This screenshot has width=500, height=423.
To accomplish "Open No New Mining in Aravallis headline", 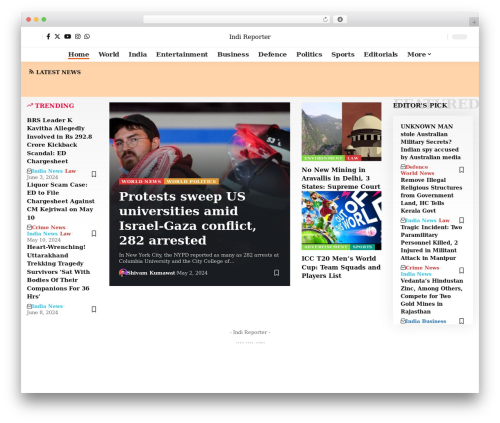I will pyautogui.click(x=341, y=178).
